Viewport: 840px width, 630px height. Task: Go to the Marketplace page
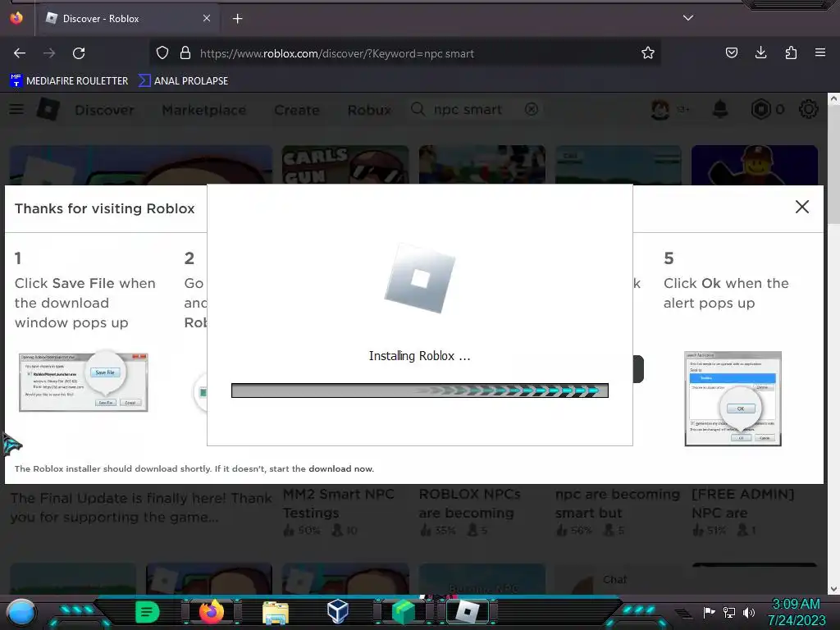point(204,110)
